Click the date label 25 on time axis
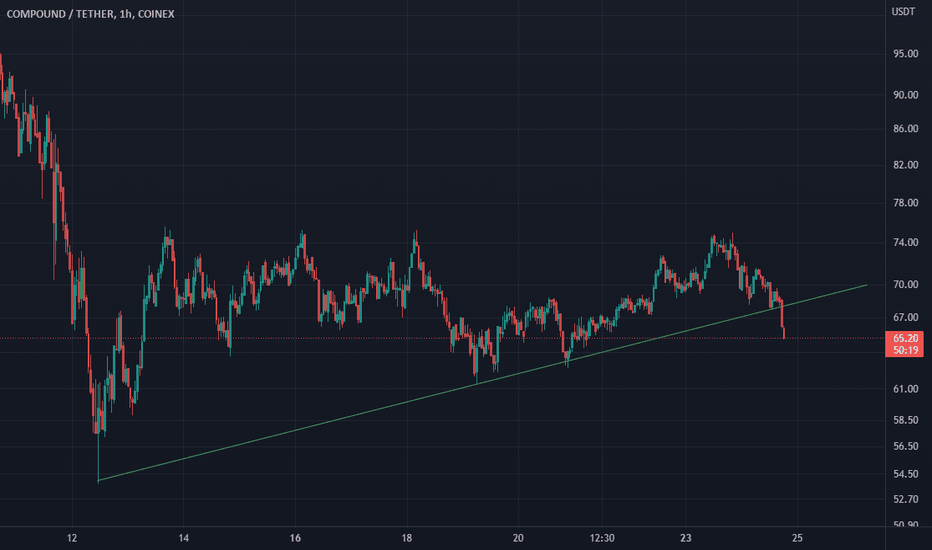This screenshot has height=550, width=932. tap(797, 538)
